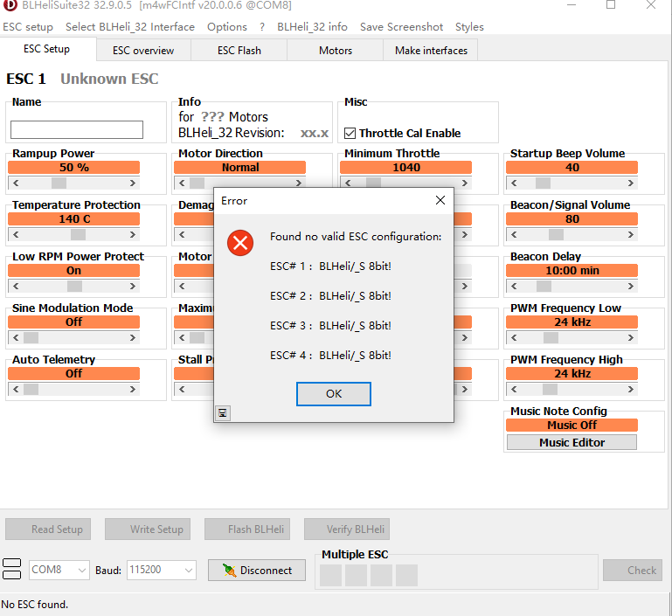Click the Check button
Screen dimensions: 672x616
(x=633, y=571)
